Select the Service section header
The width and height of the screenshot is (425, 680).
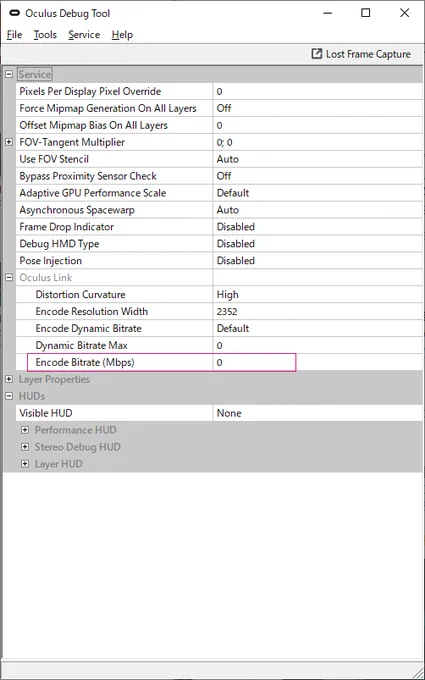(35, 75)
